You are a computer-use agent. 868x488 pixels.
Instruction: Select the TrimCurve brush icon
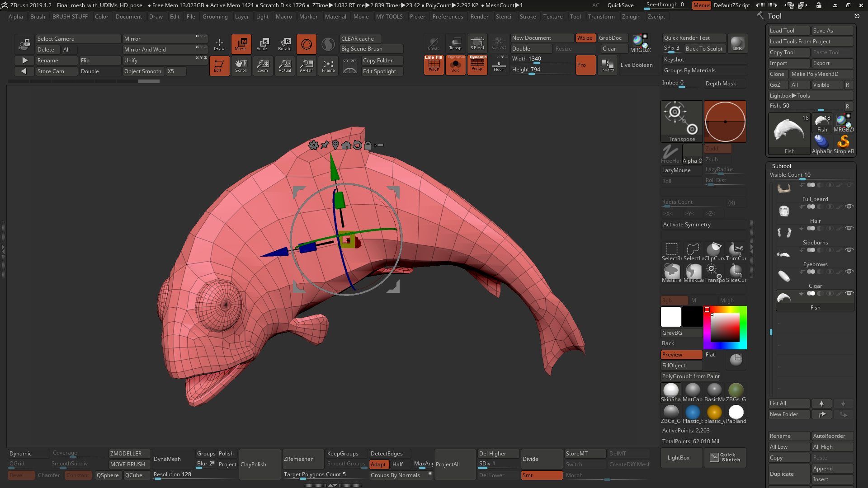[x=736, y=252]
